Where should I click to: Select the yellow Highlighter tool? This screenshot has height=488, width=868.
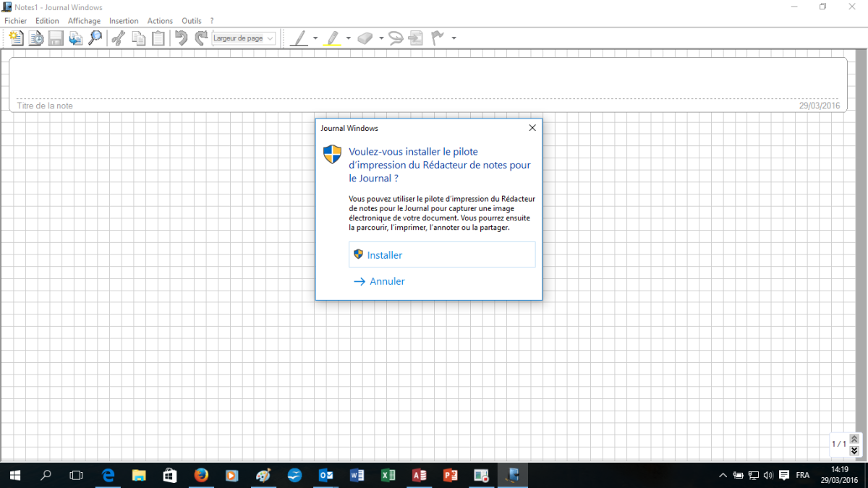332,38
